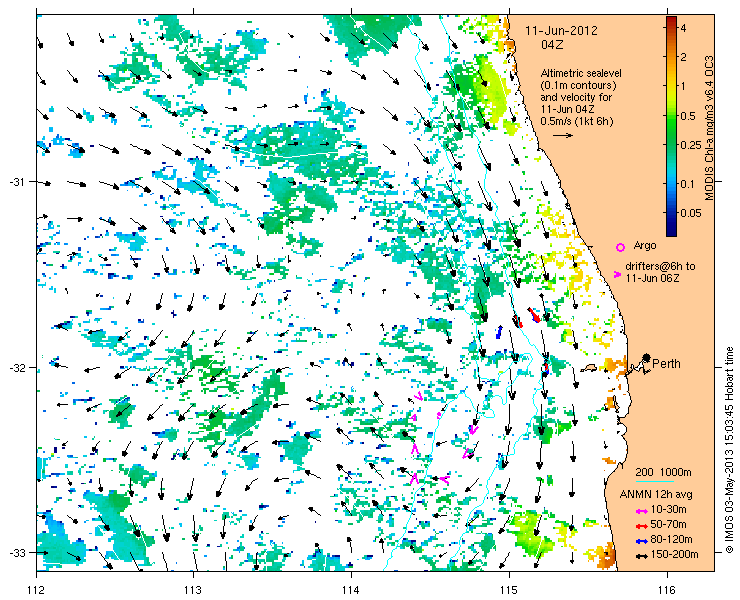Click the longitude 115 axis label
This screenshot has width=740, height=600.
pos(509,590)
